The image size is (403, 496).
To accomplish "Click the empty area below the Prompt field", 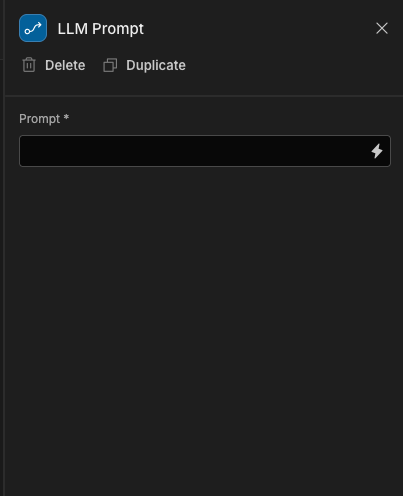I will point(204,330).
